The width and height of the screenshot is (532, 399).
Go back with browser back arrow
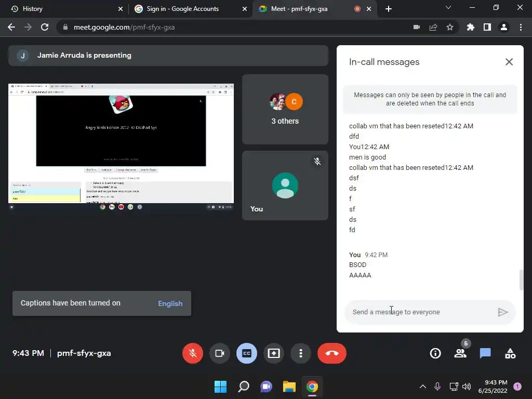[11, 27]
